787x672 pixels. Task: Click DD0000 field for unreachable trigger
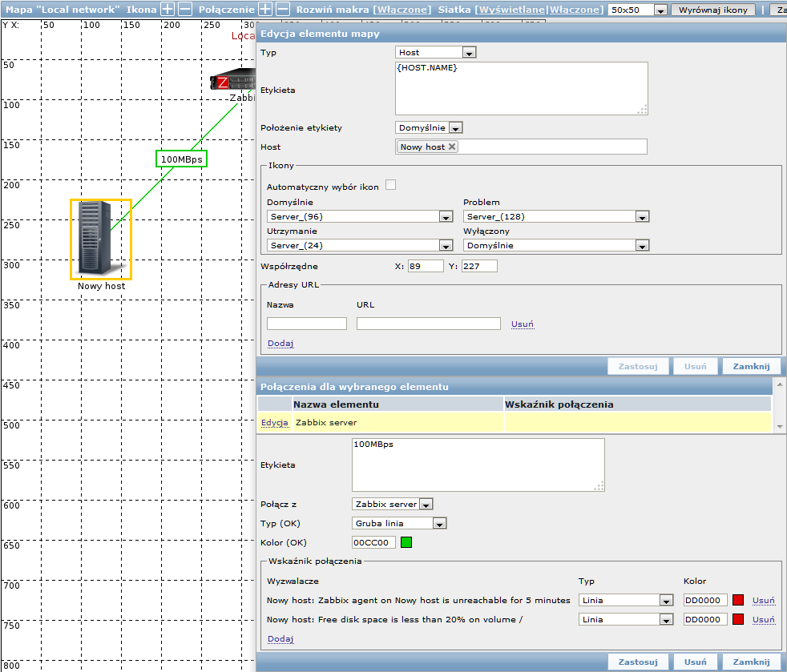705,600
